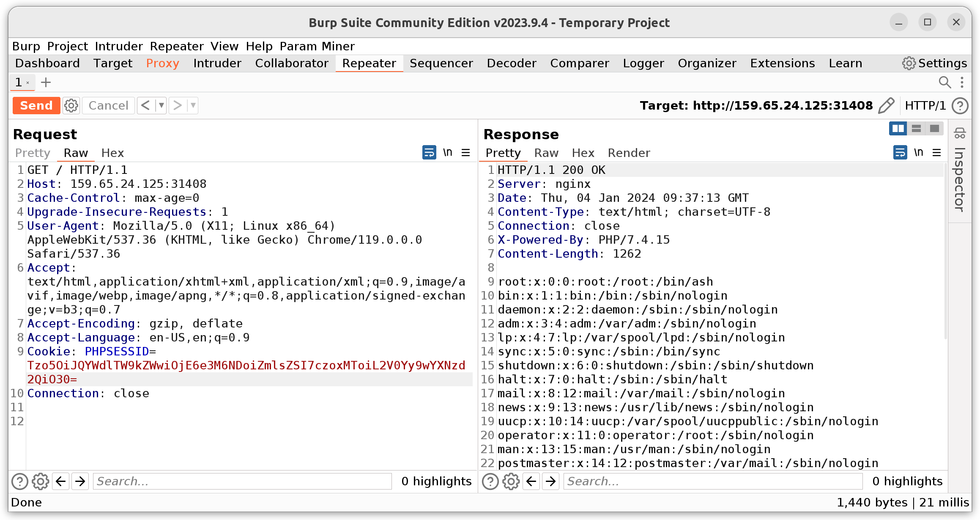Image resolution: width=980 pixels, height=520 pixels.
Task: Open the Param Miner menu
Action: click(x=317, y=46)
